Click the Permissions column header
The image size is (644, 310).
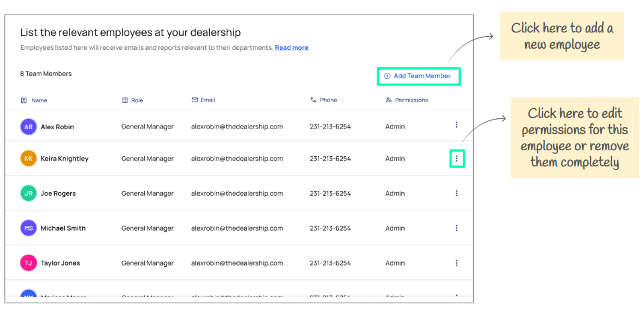pyautogui.click(x=411, y=100)
